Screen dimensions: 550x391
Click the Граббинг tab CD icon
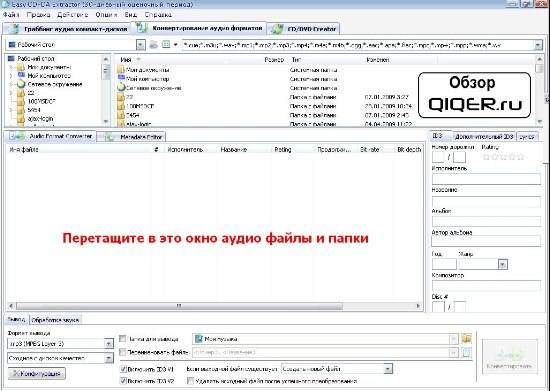tap(14, 29)
